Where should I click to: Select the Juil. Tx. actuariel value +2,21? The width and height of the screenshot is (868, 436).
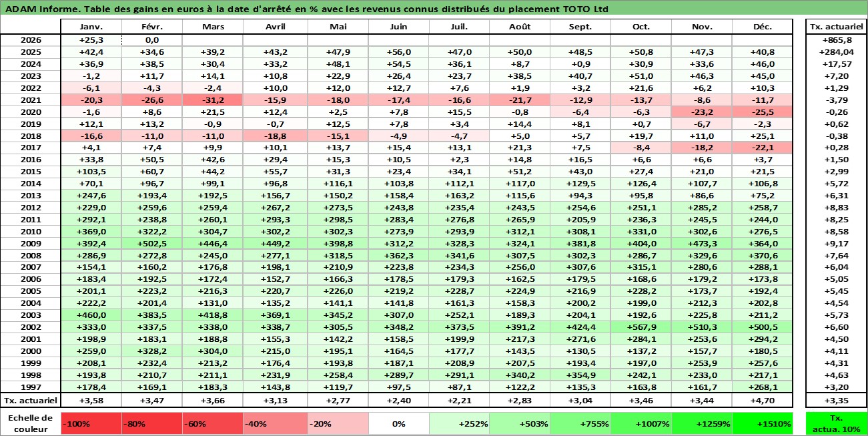[x=459, y=401]
